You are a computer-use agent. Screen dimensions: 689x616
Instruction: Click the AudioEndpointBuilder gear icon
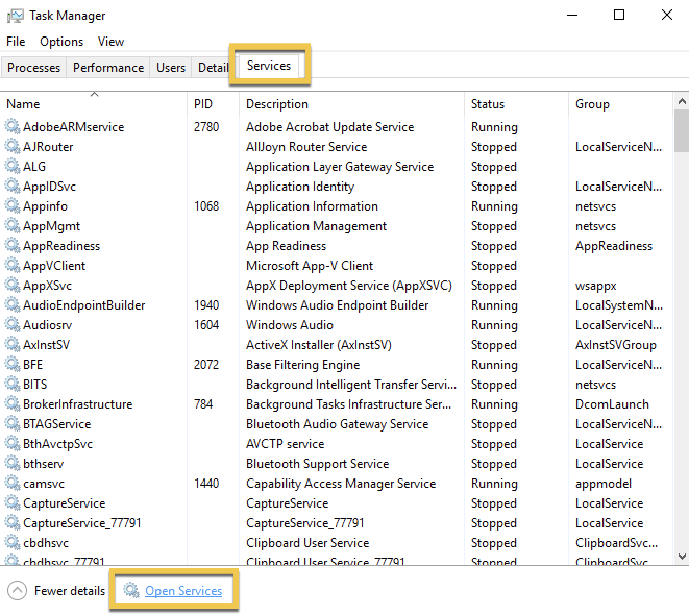[x=13, y=305]
